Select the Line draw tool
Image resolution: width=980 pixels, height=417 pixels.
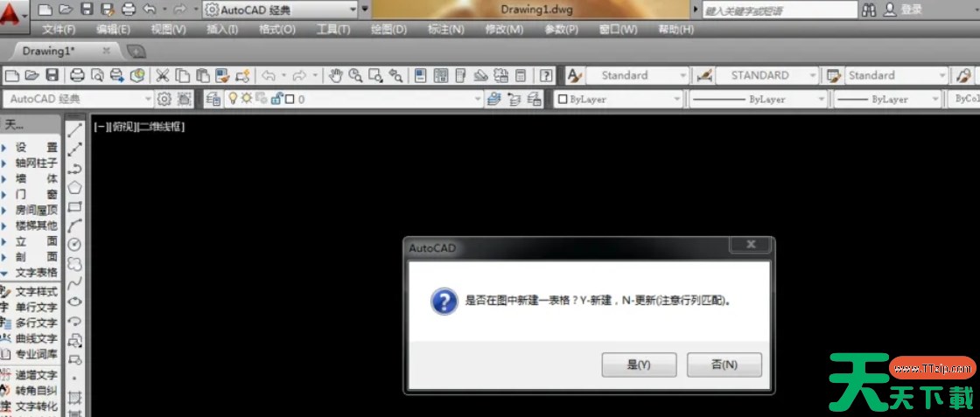[75, 130]
